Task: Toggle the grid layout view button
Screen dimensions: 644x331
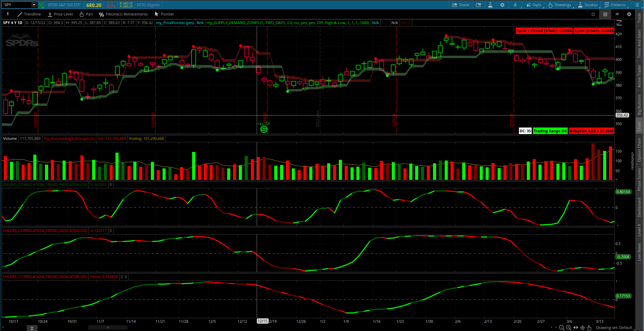Action: click(x=605, y=14)
